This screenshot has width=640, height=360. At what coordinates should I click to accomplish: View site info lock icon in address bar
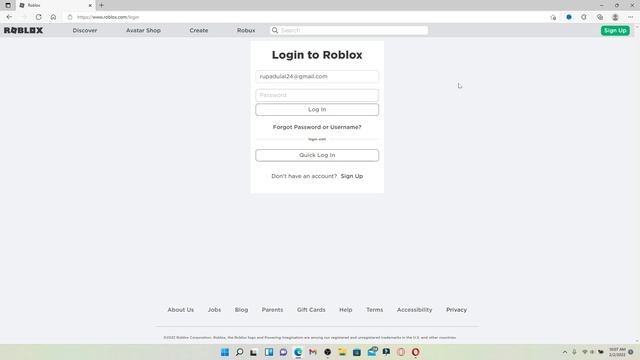(70, 17)
